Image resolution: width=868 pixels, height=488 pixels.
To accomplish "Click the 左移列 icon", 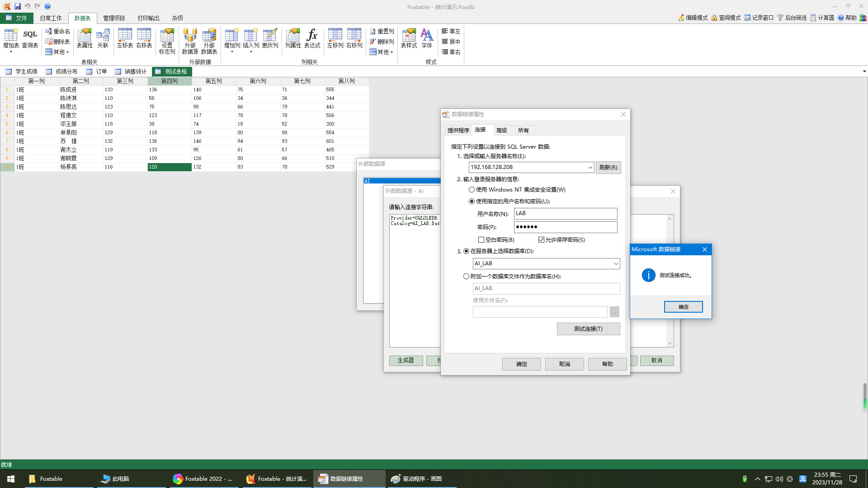I will click(335, 38).
